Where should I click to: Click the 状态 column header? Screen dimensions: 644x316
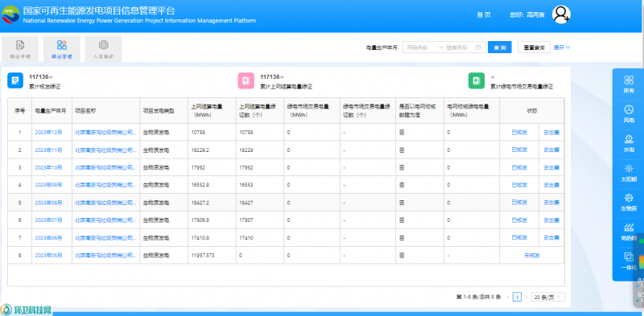point(532,111)
